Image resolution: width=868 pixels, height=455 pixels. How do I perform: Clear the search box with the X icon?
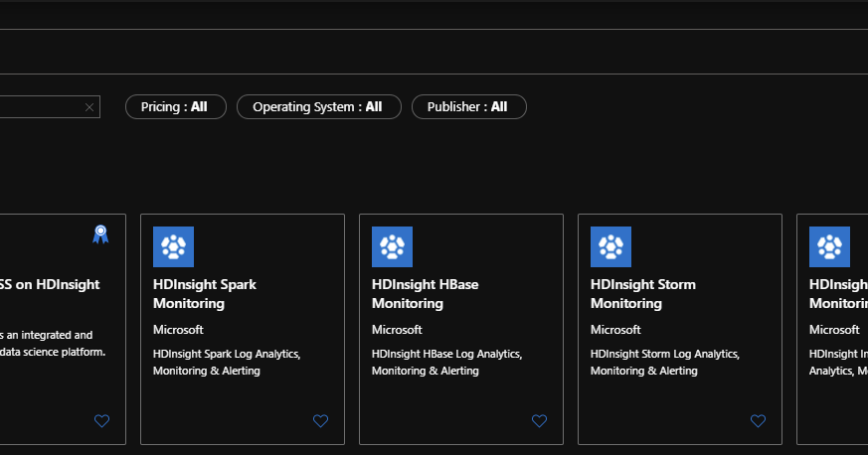click(x=89, y=107)
